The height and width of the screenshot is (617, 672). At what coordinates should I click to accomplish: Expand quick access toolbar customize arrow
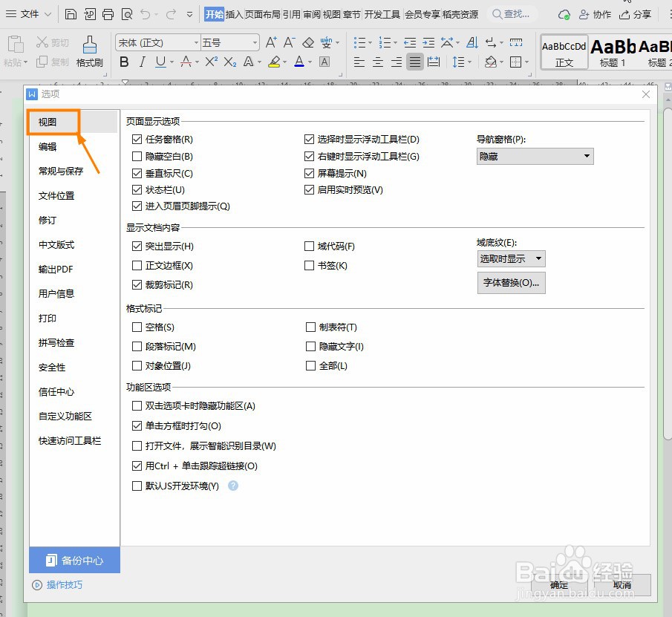(x=190, y=15)
